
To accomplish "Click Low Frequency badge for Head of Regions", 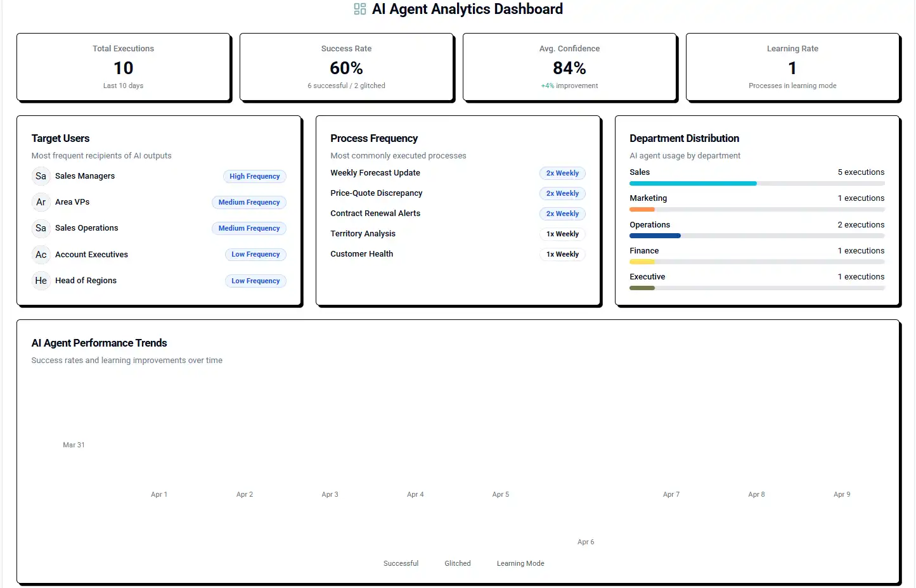I will [x=255, y=281].
